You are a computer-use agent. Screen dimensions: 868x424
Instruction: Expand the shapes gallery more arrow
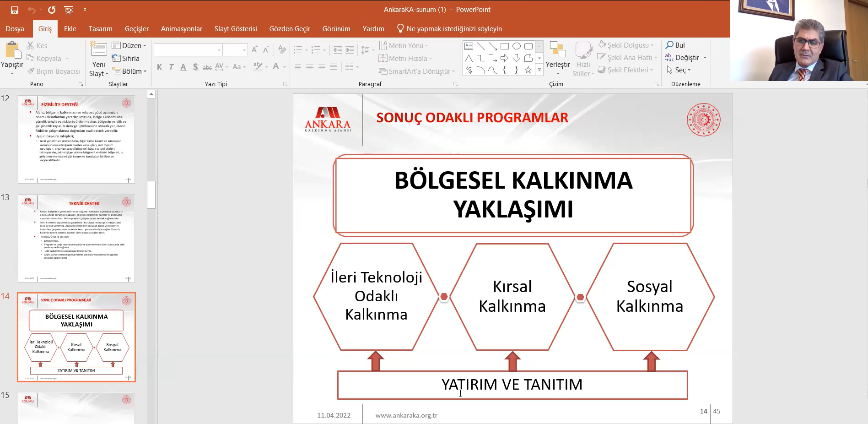[539, 70]
